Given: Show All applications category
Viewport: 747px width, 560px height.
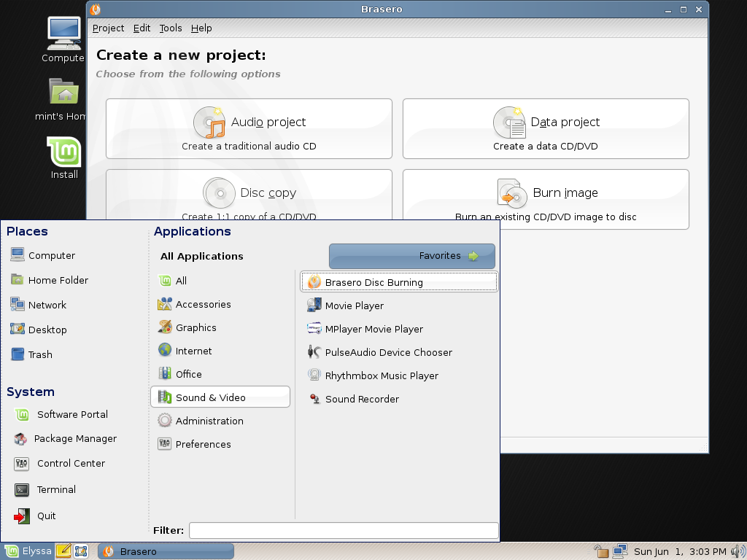Looking at the screenshot, I should pos(220,281).
